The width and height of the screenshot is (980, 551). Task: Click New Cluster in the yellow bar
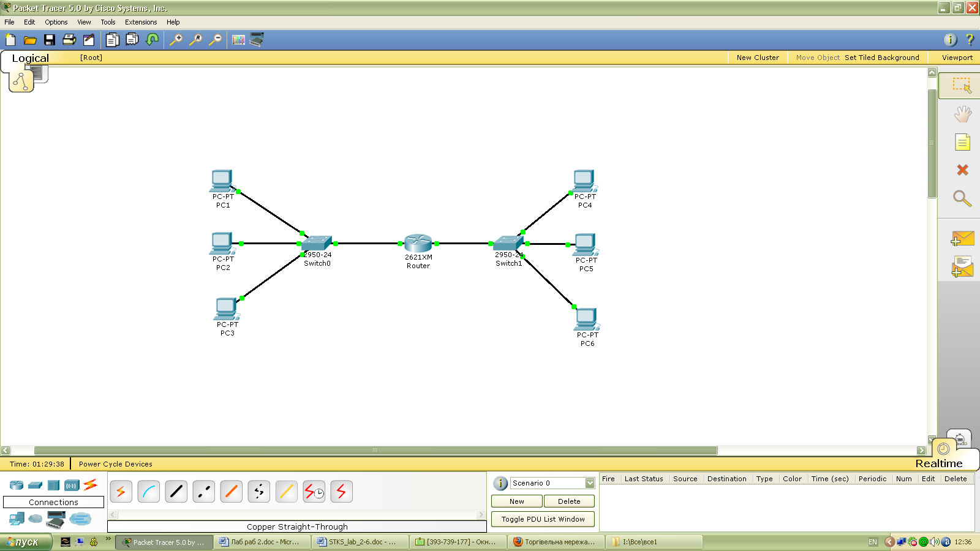pos(758,58)
